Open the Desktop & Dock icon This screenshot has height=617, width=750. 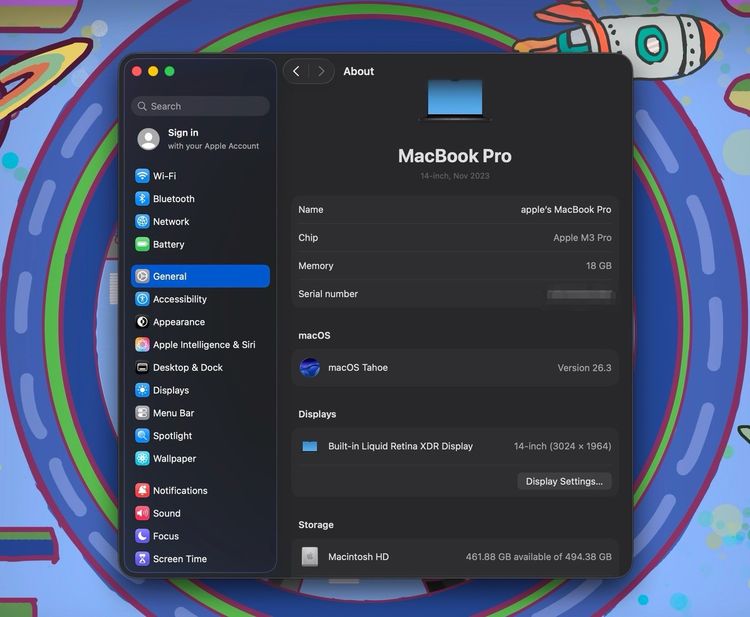click(142, 367)
